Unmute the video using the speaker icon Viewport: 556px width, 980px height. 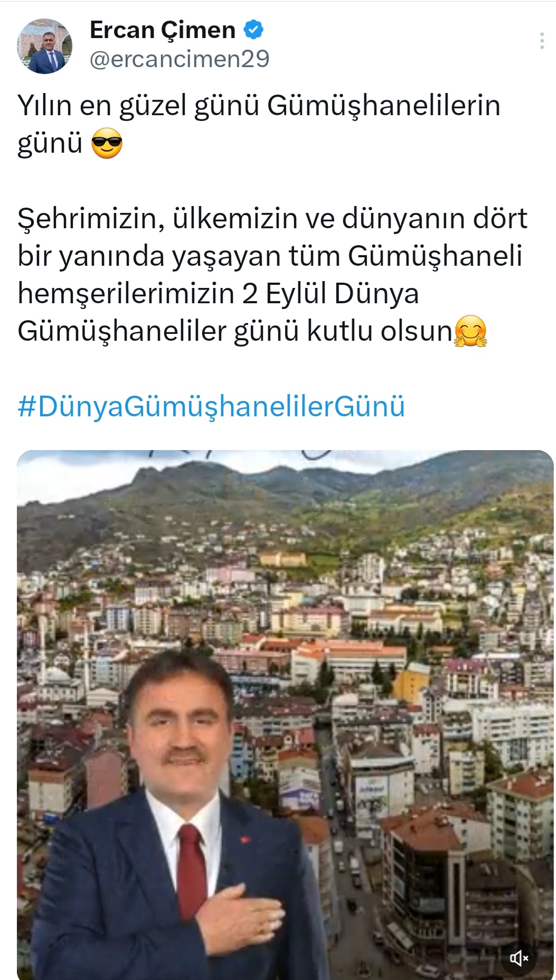tap(519, 957)
